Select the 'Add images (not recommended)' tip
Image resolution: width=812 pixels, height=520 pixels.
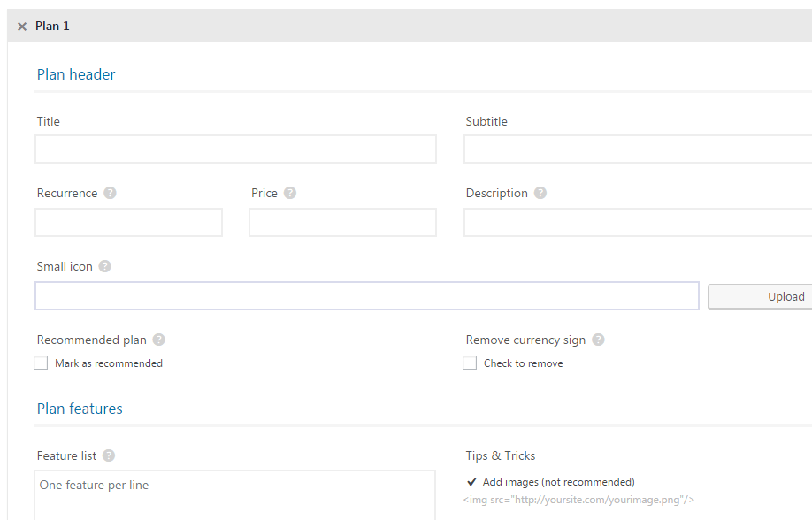(559, 482)
